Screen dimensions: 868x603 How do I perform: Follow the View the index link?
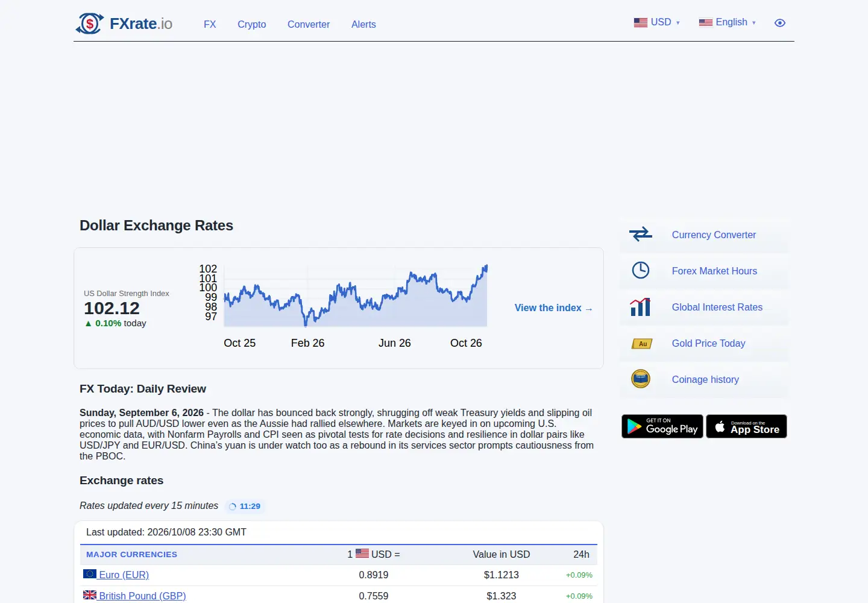(553, 308)
